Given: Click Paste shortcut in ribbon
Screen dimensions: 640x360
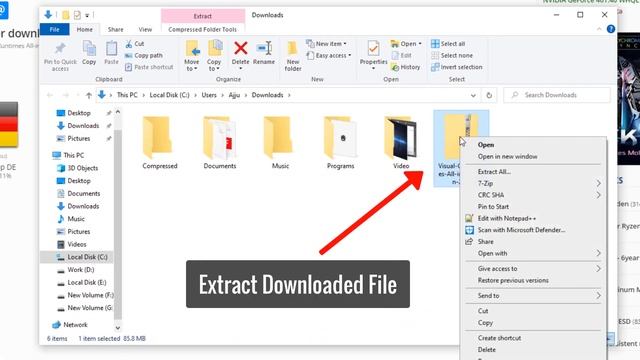Looking at the screenshot, I should pyautogui.click(x=149, y=67).
